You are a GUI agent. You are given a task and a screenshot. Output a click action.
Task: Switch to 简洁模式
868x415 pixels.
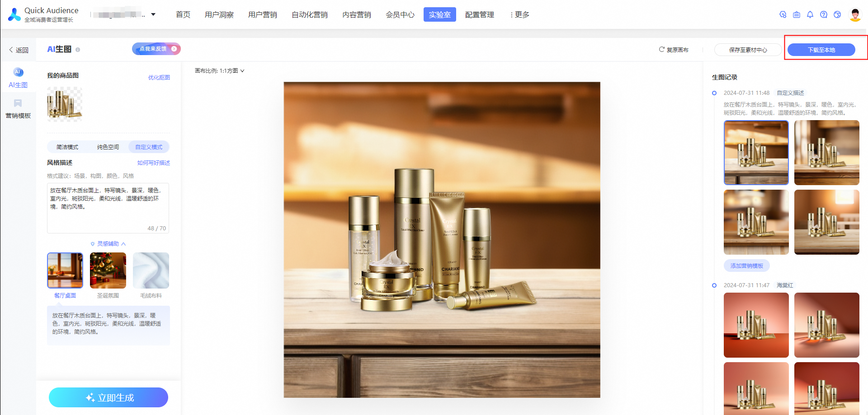pyautogui.click(x=67, y=147)
